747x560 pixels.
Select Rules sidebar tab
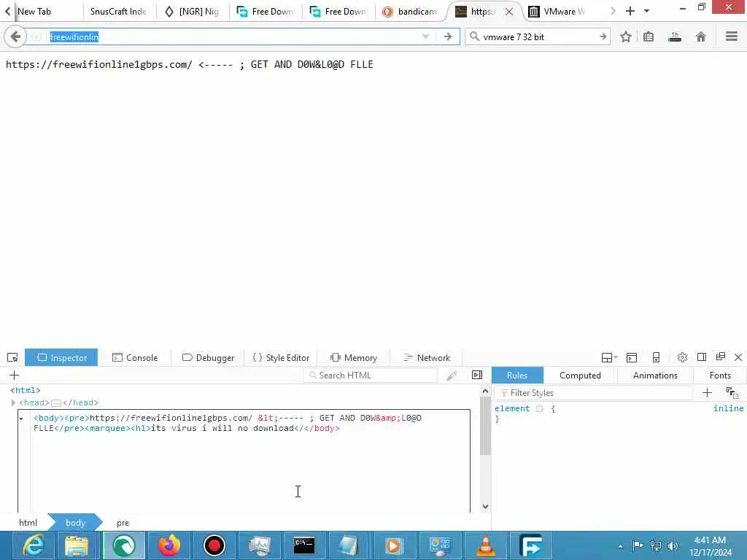click(517, 376)
